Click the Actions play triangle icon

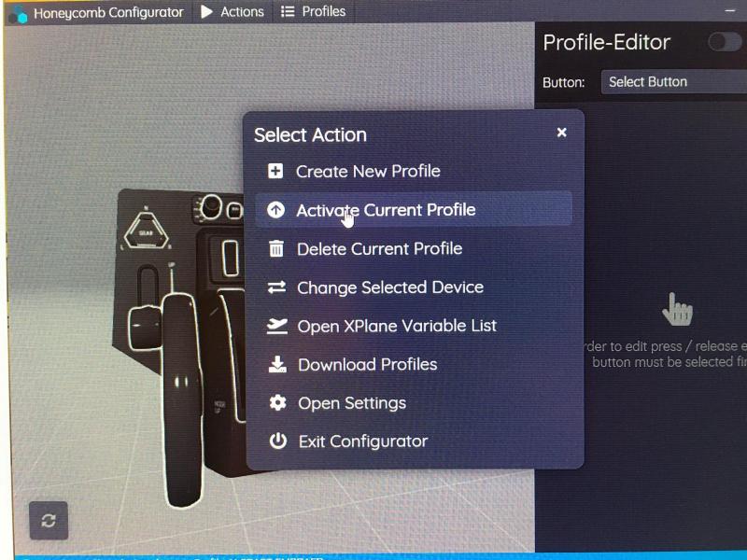click(x=206, y=12)
